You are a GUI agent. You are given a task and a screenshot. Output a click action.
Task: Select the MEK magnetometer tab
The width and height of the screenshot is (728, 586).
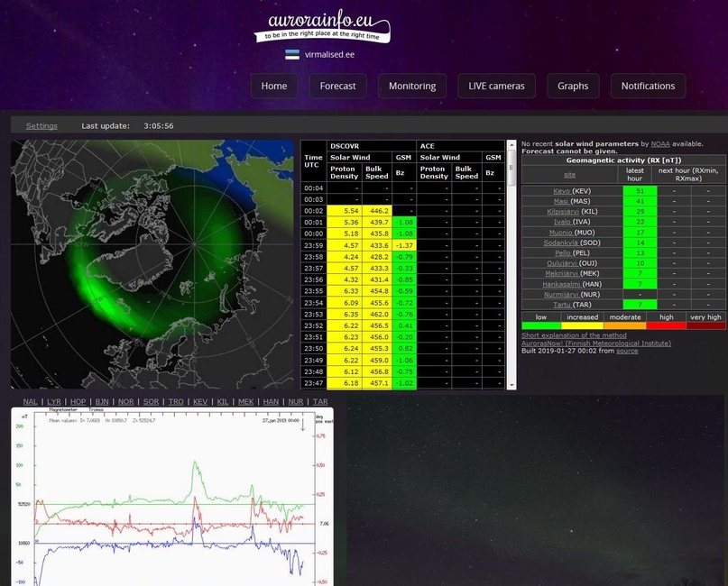tap(245, 402)
